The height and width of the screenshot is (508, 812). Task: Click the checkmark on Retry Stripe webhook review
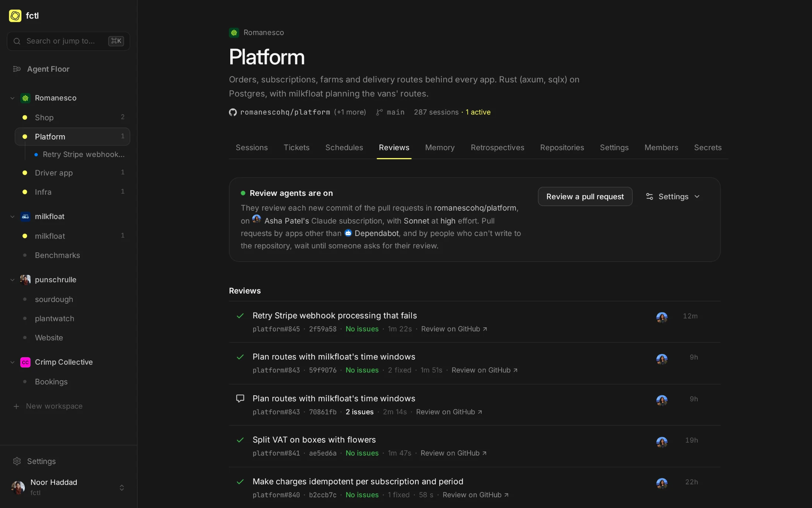point(240,316)
